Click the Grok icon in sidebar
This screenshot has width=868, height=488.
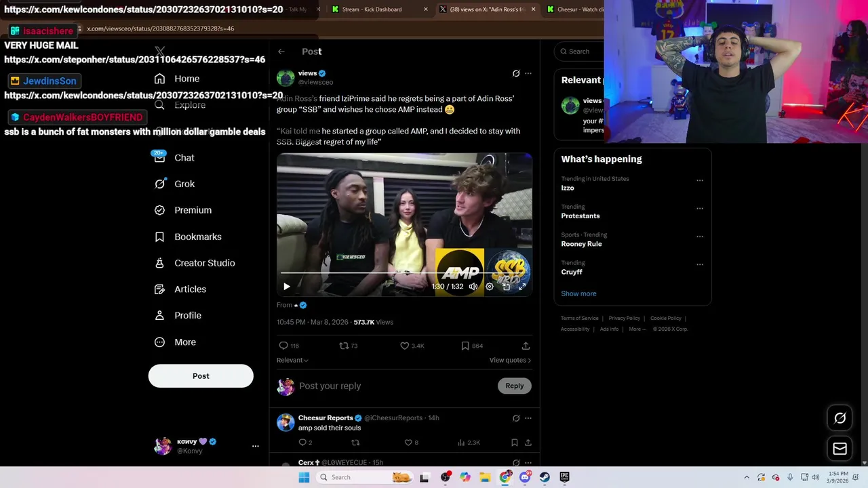(159, 184)
